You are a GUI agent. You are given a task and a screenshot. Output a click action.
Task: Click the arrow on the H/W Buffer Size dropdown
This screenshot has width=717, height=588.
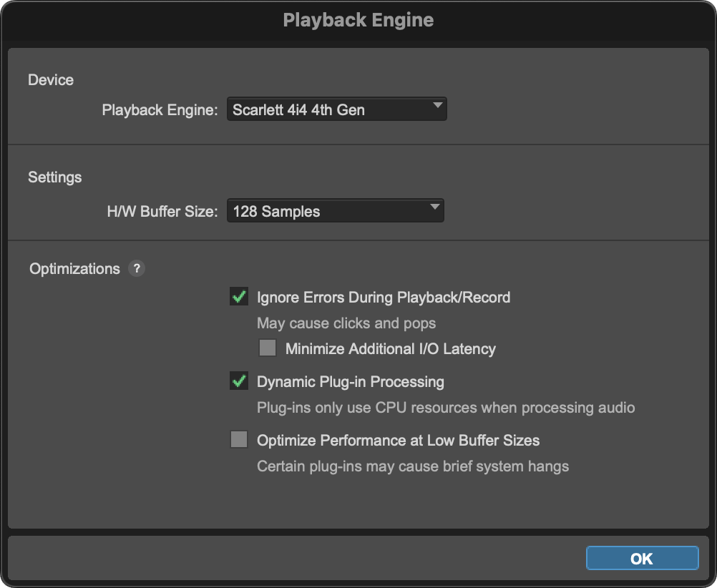click(x=434, y=208)
